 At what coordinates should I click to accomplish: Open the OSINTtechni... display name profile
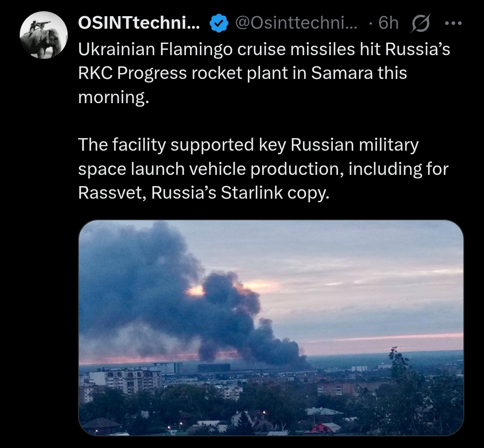tap(139, 23)
